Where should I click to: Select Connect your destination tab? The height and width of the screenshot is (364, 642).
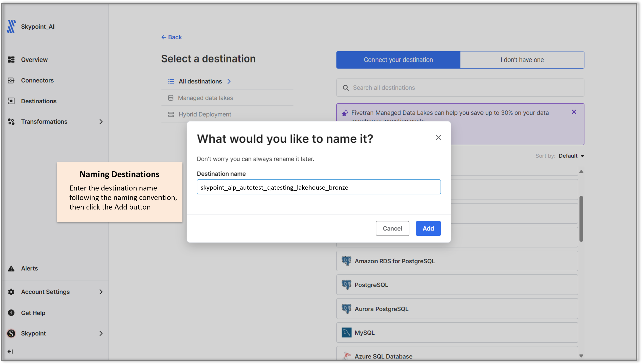(x=398, y=59)
